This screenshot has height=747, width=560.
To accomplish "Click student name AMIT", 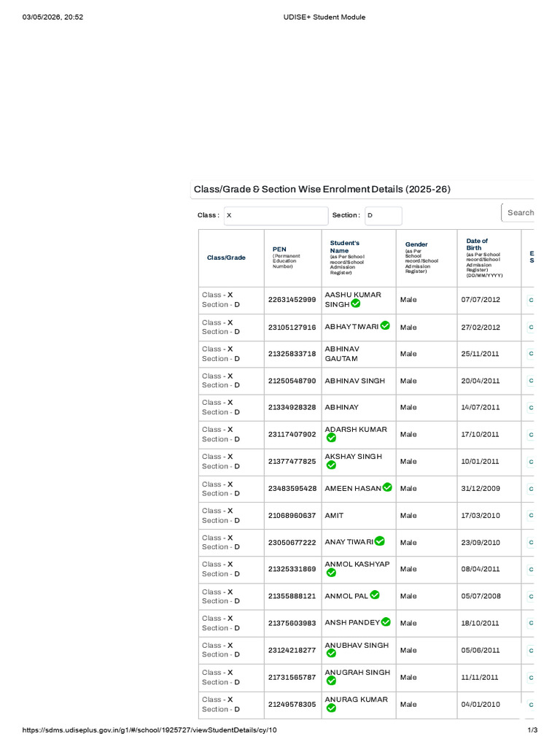I will pos(334,516).
